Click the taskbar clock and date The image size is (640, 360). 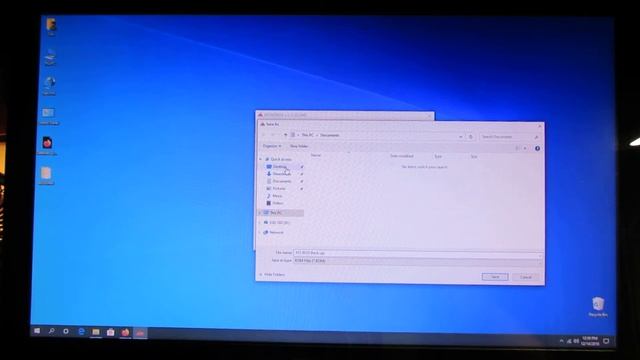click(x=590, y=341)
